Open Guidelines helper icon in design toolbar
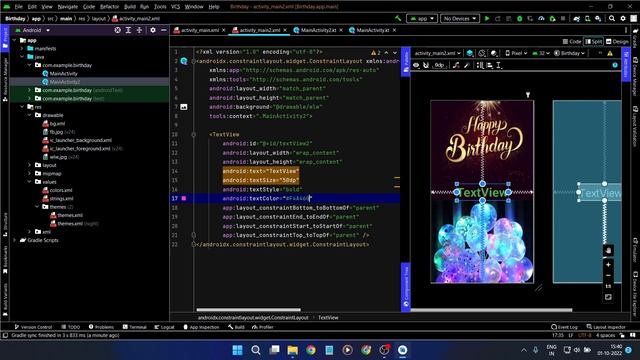Screen dimensions: 640x360 tap(499, 65)
